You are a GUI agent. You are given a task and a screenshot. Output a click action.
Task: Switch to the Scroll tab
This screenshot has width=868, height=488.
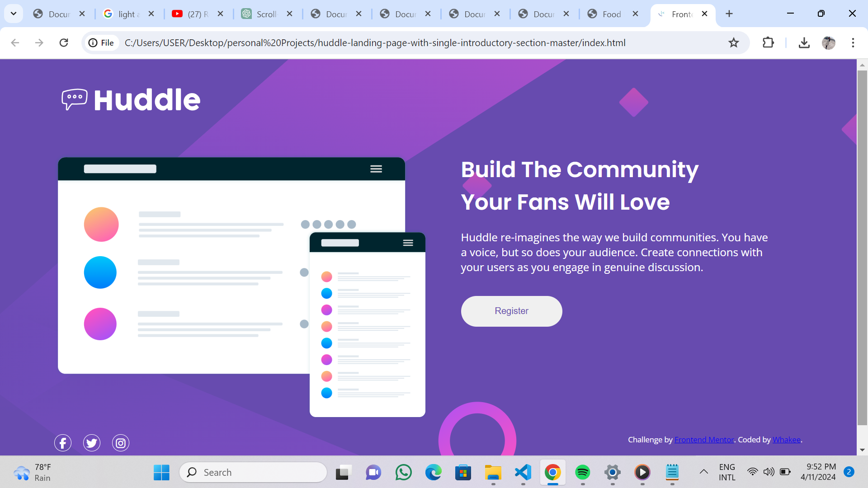(x=266, y=14)
